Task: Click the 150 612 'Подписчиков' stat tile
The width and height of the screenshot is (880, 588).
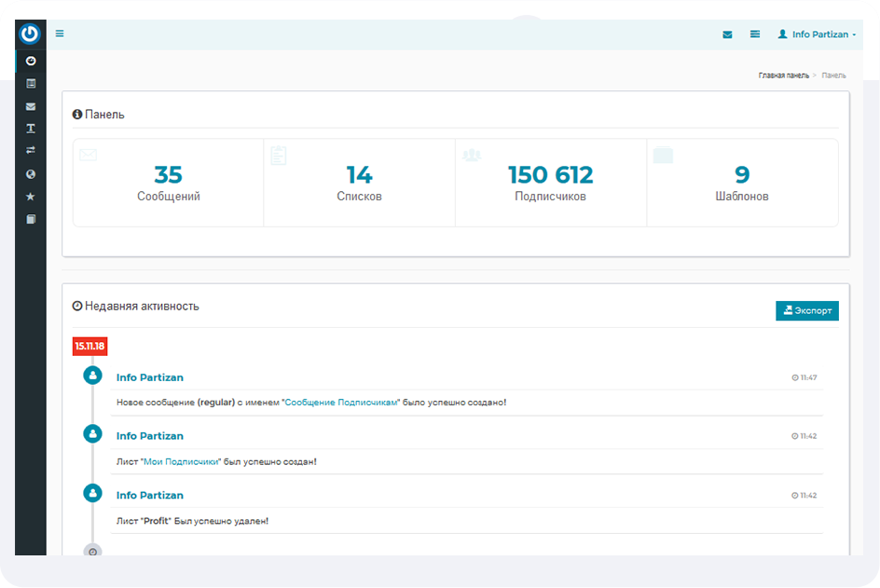Action: tap(550, 184)
